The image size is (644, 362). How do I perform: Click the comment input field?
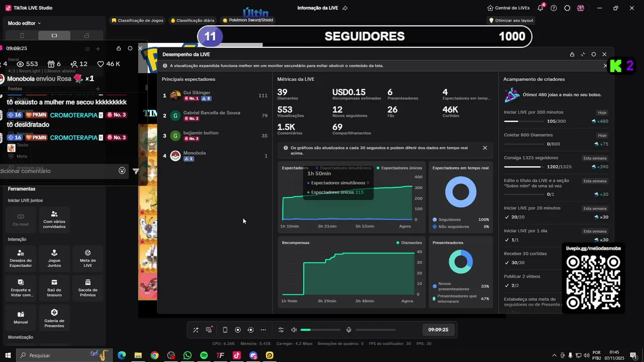tap(58, 171)
